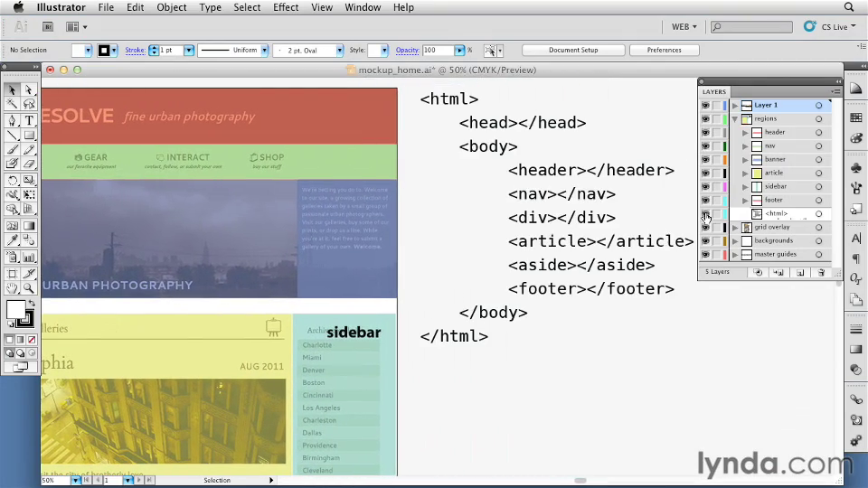
Task: Open the File menu
Action: pyautogui.click(x=106, y=7)
